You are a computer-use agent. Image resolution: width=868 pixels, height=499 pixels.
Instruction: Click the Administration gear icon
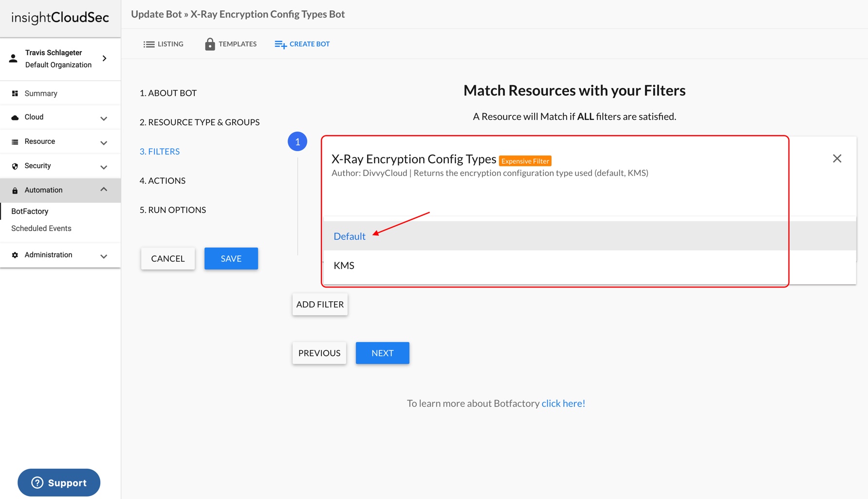tap(15, 255)
